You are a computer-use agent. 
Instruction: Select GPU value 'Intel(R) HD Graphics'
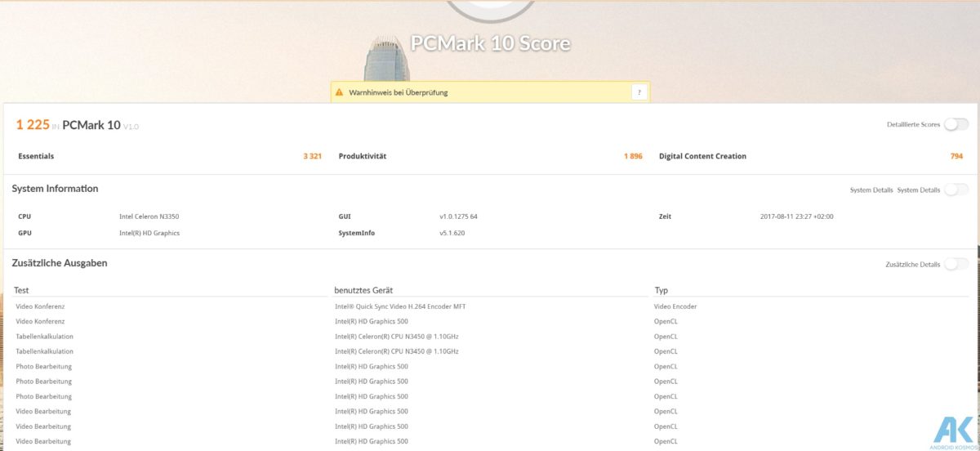[x=149, y=233]
